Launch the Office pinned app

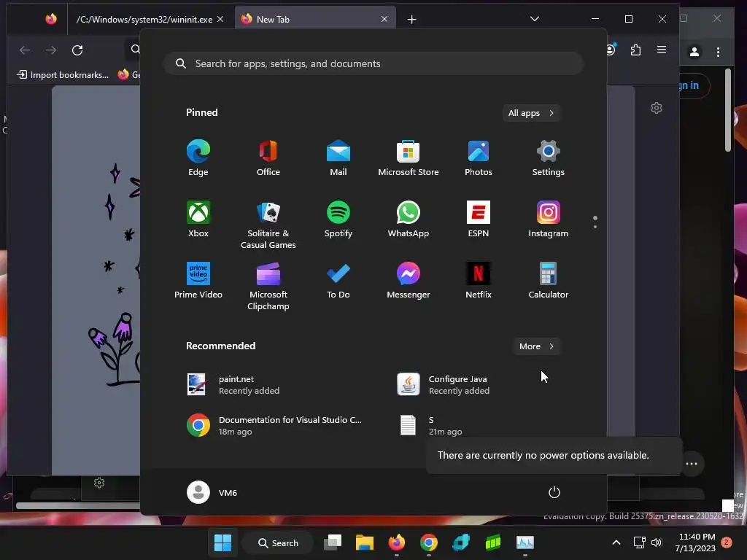(x=268, y=158)
